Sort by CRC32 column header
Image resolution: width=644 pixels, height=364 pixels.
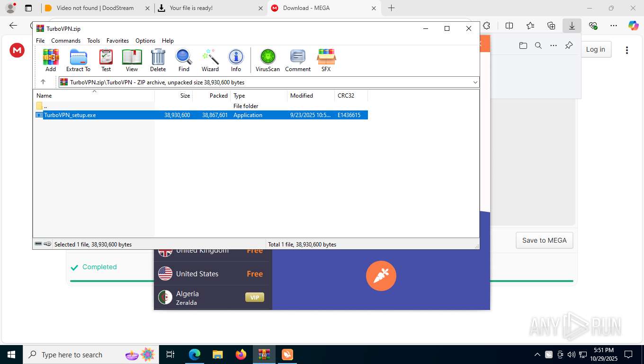point(351,95)
